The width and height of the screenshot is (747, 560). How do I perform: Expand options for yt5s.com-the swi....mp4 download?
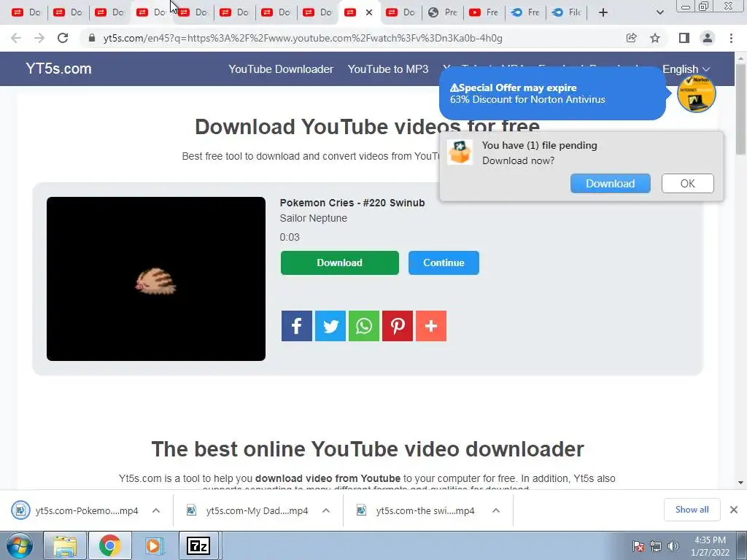[496, 510]
